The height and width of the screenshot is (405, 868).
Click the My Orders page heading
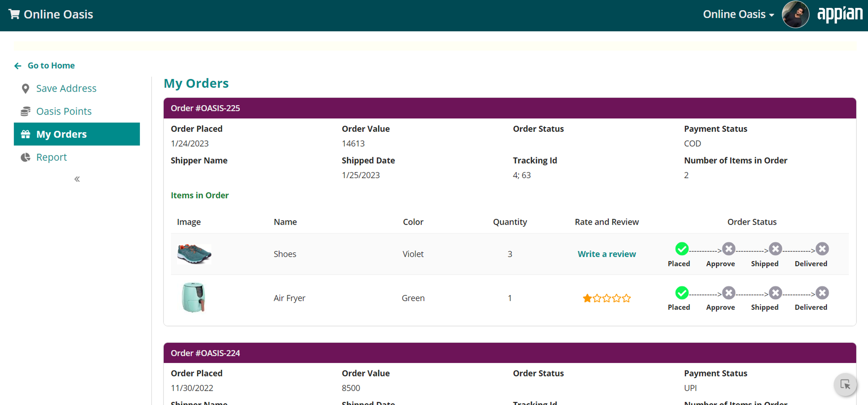(196, 83)
